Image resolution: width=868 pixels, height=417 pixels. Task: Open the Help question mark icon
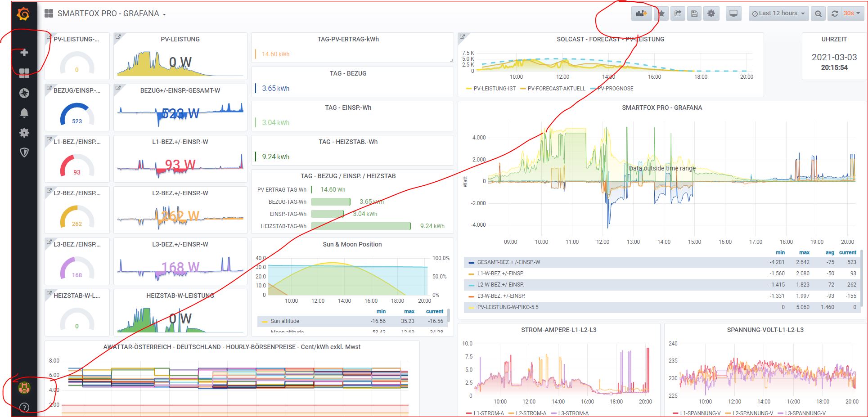coord(24,408)
